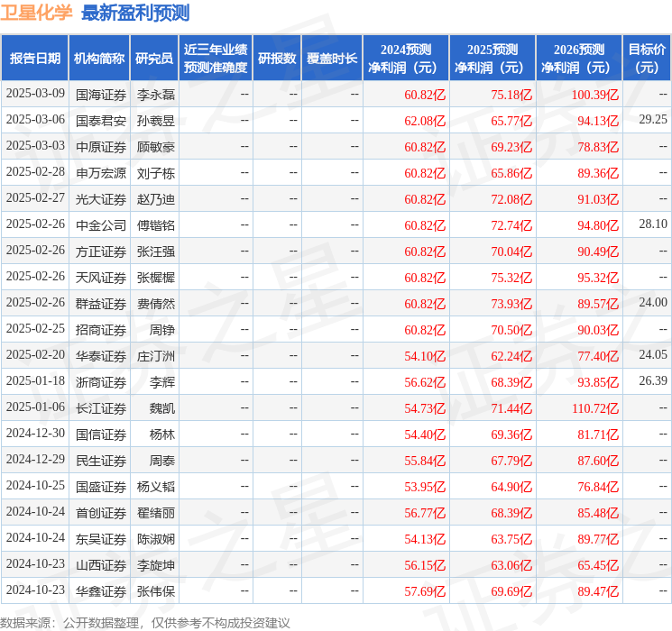Viewport: 672px width, 631px height.
Task: Click 2024 forecast value 62.08亿
Action: pos(425,121)
